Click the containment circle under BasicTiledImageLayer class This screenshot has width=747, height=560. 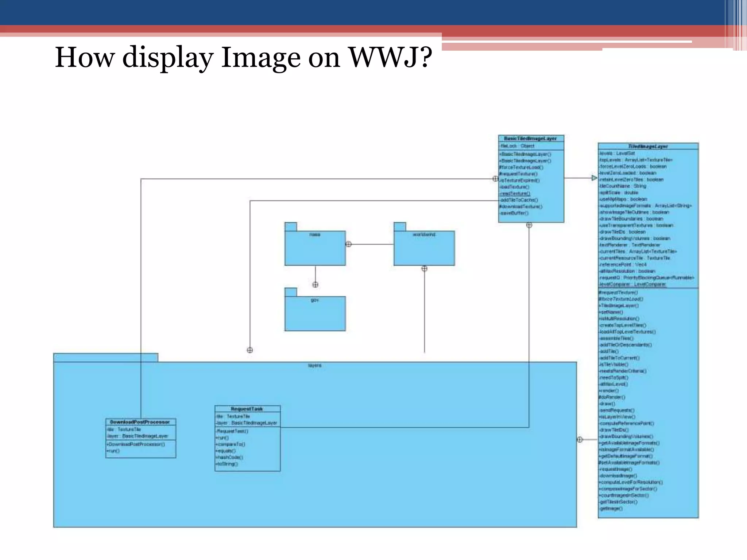click(x=529, y=225)
